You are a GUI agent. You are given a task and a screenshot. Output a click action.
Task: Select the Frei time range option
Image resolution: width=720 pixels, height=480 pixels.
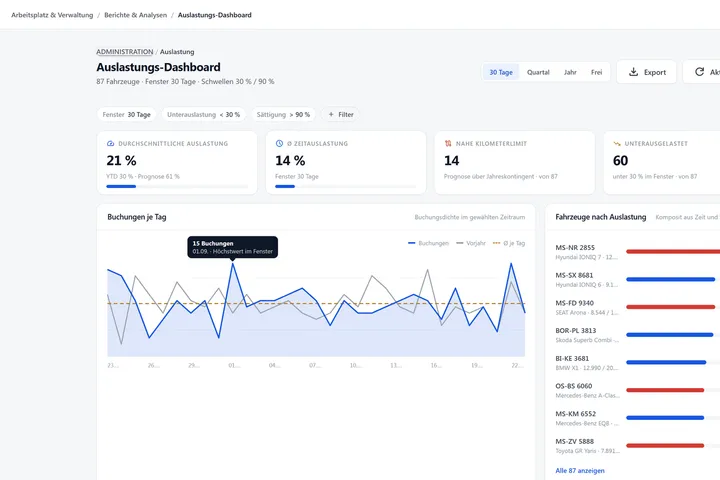coord(596,72)
